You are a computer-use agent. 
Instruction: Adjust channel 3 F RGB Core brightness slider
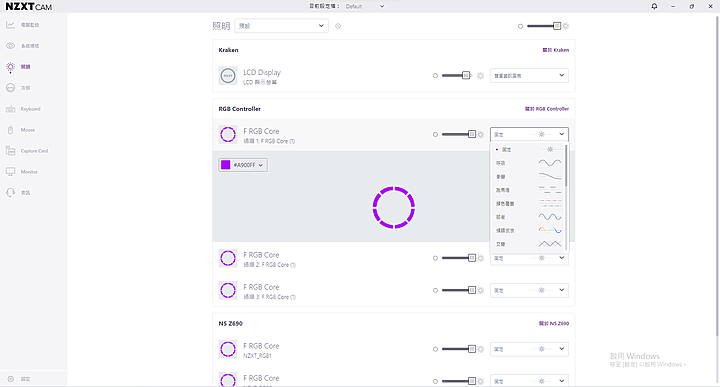point(458,290)
